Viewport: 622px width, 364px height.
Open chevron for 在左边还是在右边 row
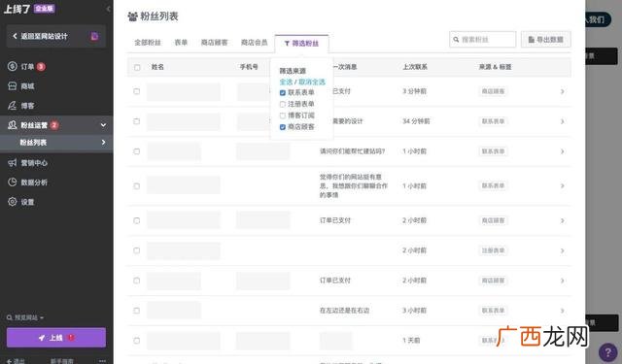point(562,311)
